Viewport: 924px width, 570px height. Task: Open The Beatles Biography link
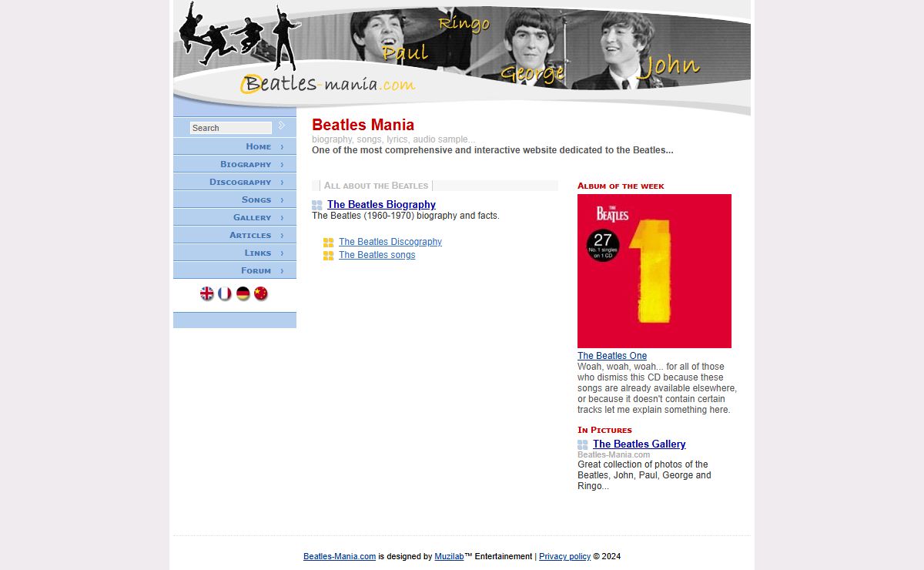[x=381, y=204]
